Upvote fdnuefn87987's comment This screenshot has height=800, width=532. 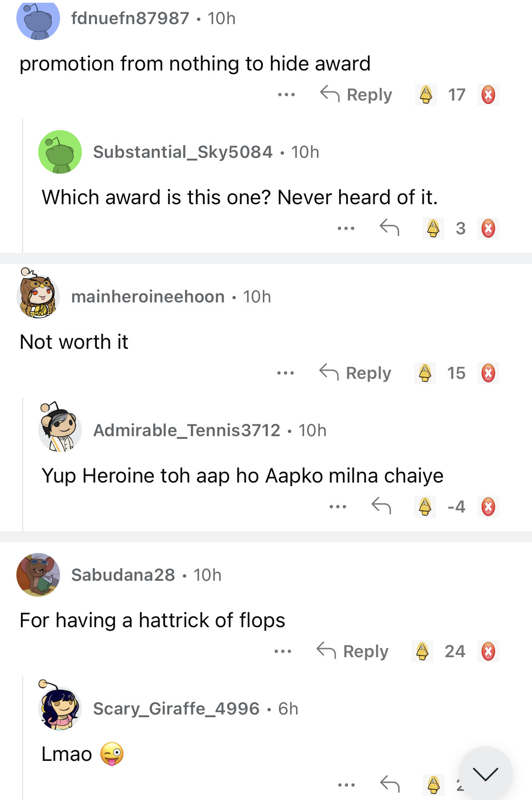[x=426, y=95]
